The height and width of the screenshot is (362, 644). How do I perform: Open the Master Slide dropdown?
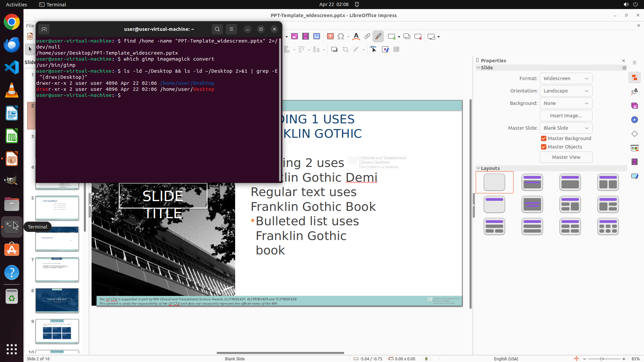tap(566, 128)
